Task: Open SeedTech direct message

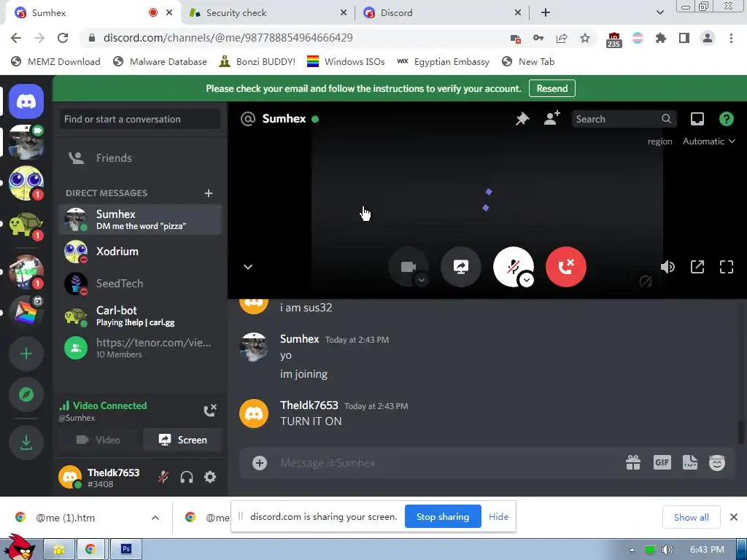Action: (x=140, y=284)
